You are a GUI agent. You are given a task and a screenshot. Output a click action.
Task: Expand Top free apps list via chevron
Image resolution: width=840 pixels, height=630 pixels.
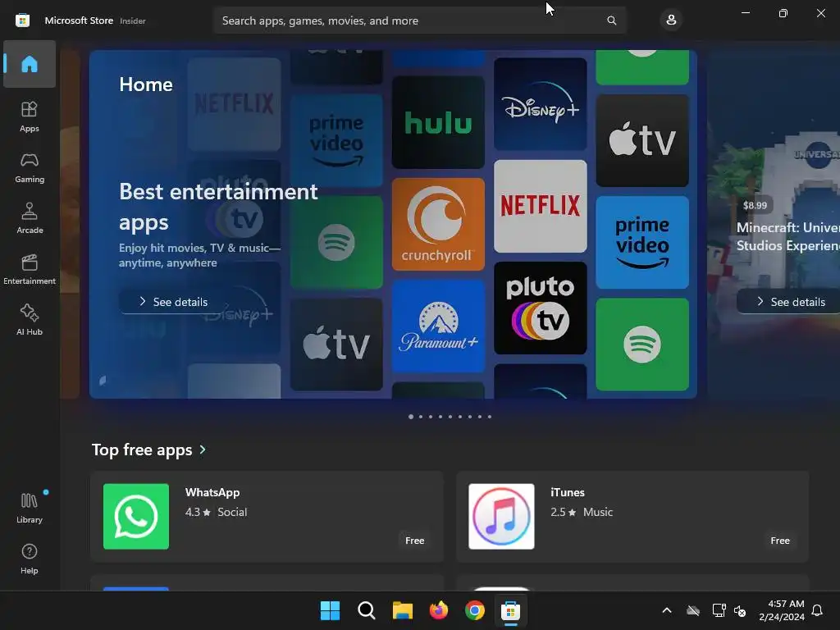tap(203, 450)
